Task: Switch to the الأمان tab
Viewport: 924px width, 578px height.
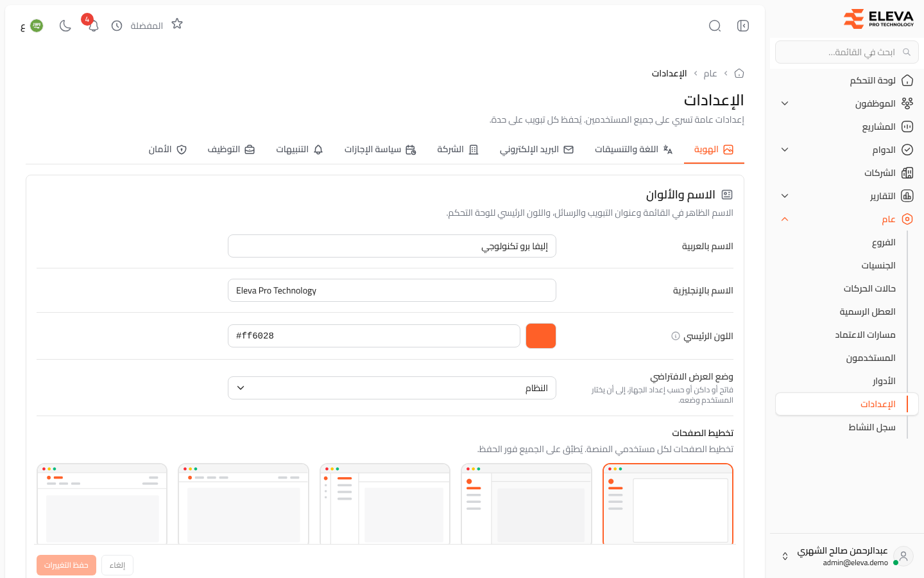Action: [x=167, y=150]
